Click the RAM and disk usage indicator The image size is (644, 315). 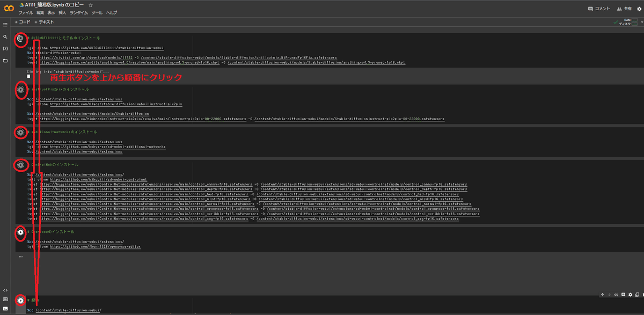[x=628, y=22]
